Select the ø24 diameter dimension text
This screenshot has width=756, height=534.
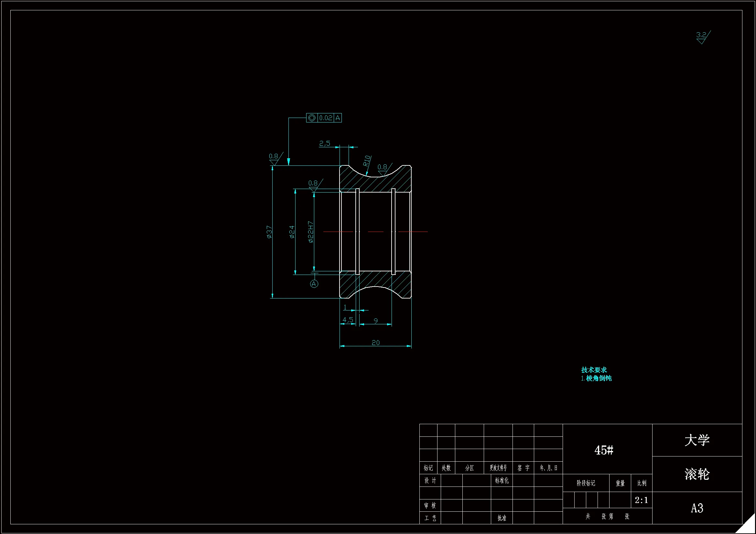(x=292, y=232)
